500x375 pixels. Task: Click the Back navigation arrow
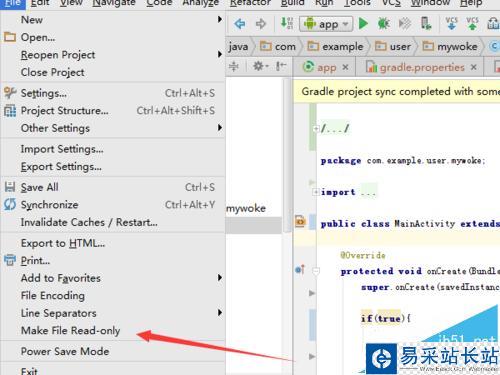coord(240,24)
